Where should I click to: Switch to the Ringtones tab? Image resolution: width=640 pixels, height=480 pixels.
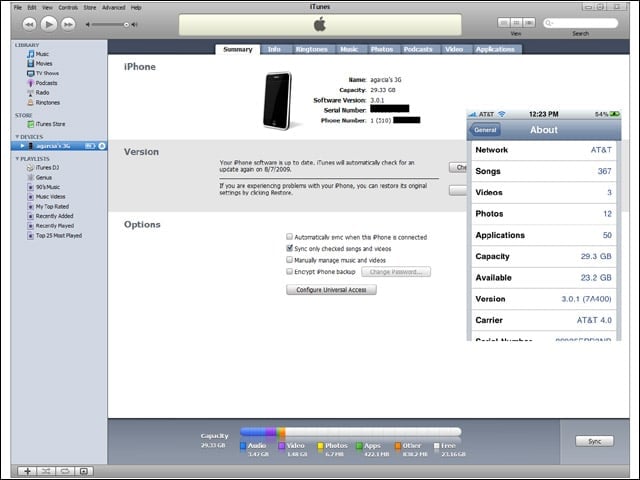click(311, 49)
